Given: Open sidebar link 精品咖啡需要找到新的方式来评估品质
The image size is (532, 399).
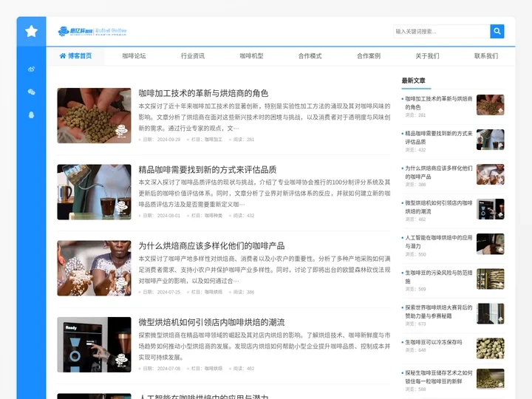Looking at the screenshot, I should click(439, 137).
